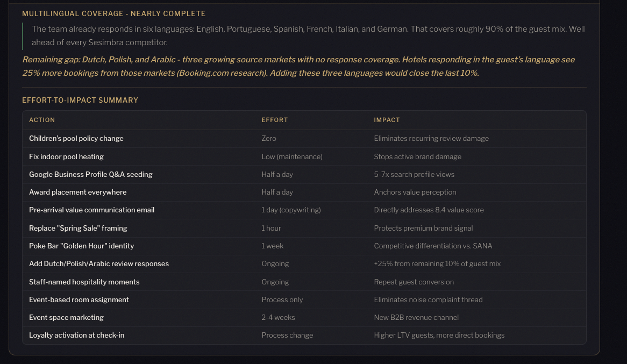Click the ACTION column header
The width and height of the screenshot is (627, 364).
pyautogui.click(x=42, y=120)
